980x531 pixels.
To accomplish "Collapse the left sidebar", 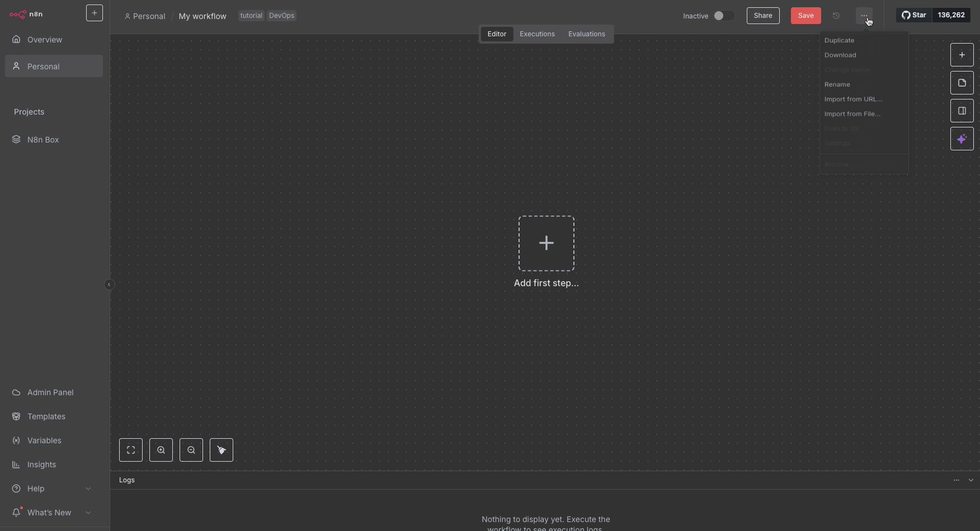I will click(x=109, y=285).
